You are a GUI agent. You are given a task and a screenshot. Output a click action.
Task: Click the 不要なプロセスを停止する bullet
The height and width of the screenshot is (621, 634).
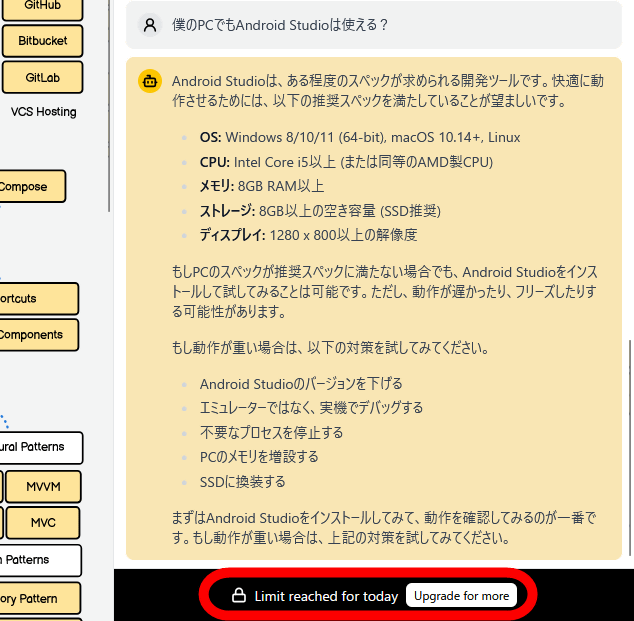coord(271,433)
